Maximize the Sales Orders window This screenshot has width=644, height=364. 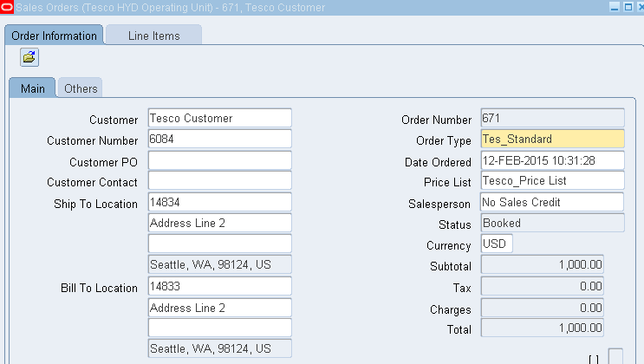pyautogui.click(x=628, y=7)
